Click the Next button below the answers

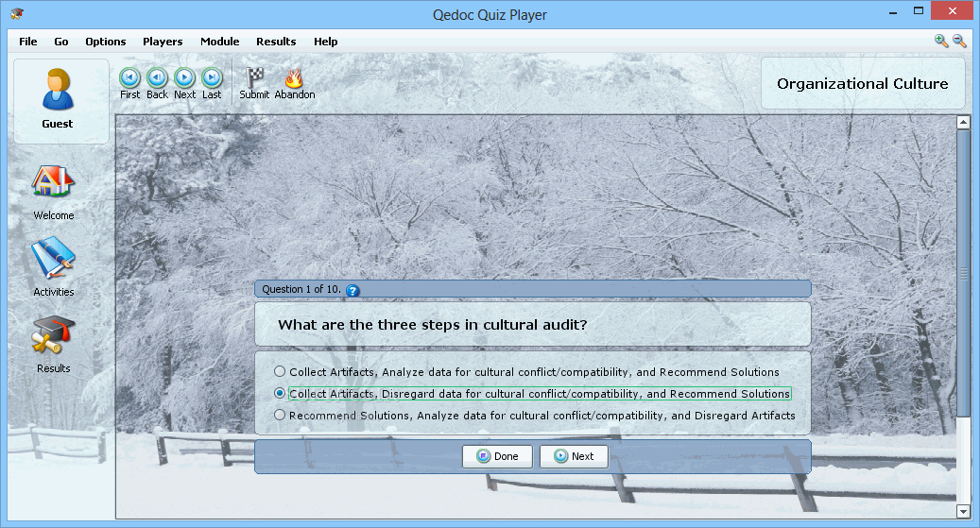[574, 456]
